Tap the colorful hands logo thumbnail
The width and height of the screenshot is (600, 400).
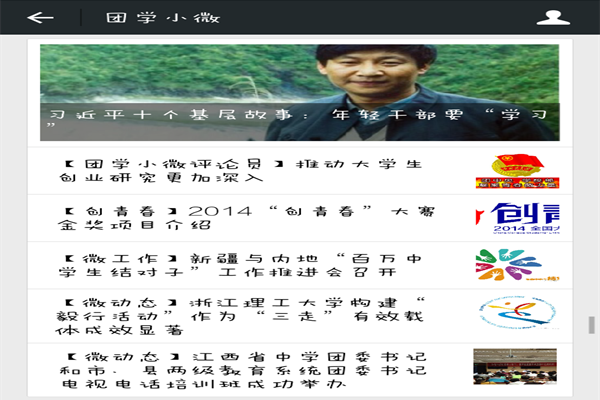point(516,266)
